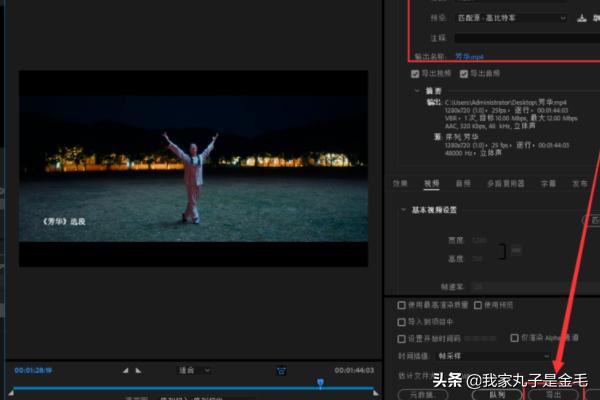
Task: Enable 使用最高渲染质量 checkbox
Action: (x=402, y=305)
